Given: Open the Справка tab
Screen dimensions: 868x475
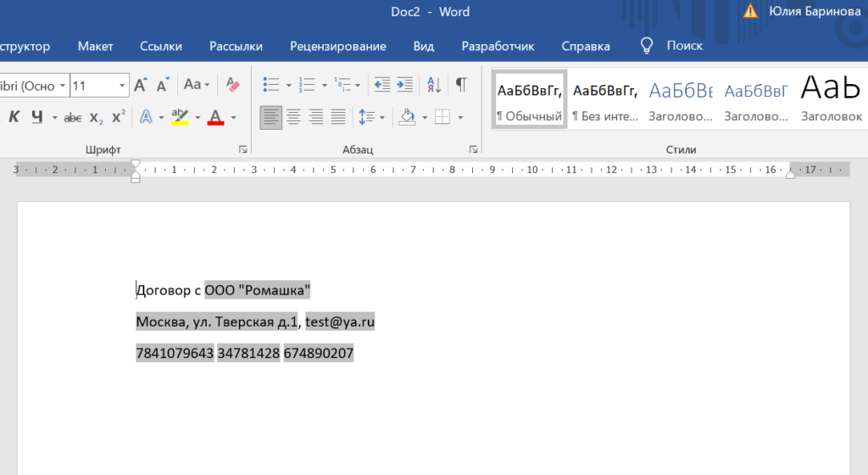Looking at the screenshot, I should point(586,46).
